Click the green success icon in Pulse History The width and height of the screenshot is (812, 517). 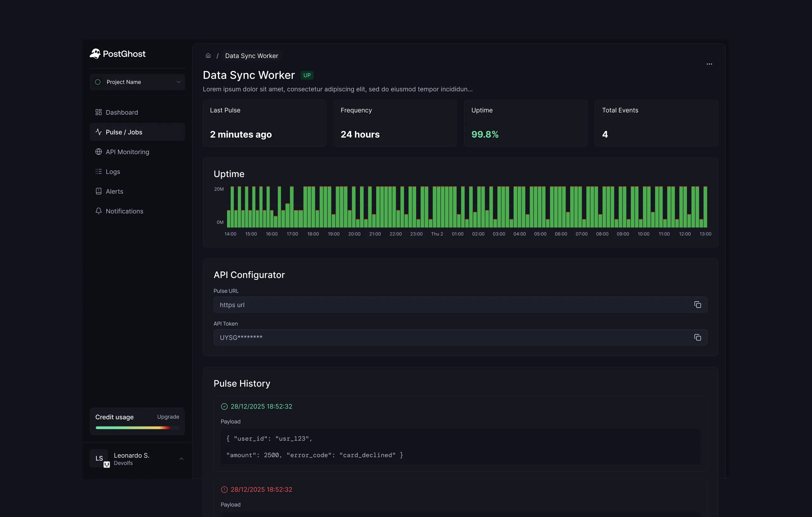pyautogui.click(x=224, y=407)
